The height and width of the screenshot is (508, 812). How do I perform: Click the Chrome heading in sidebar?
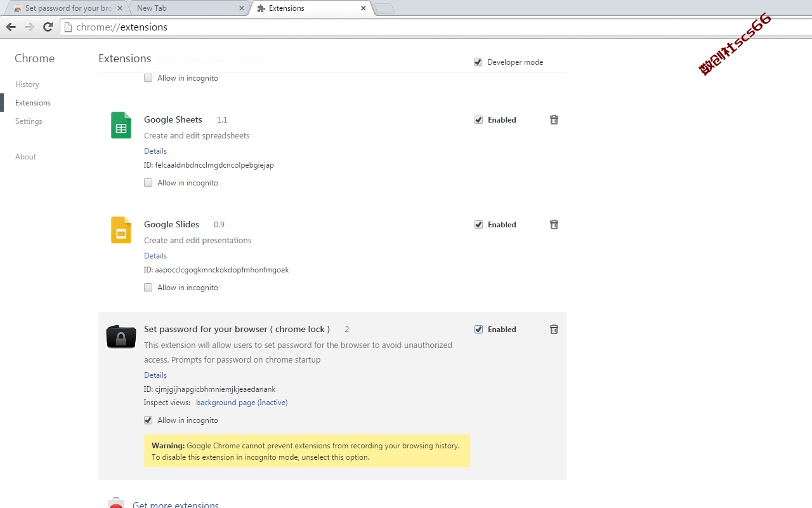click(35, 58)
